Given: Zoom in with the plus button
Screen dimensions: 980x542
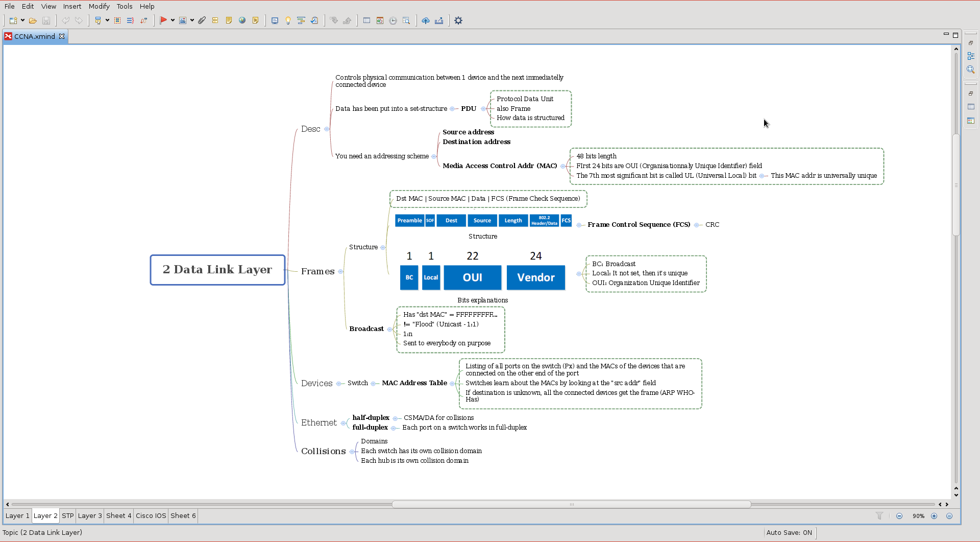Looking at the screenshot, I should coord(934,516).
